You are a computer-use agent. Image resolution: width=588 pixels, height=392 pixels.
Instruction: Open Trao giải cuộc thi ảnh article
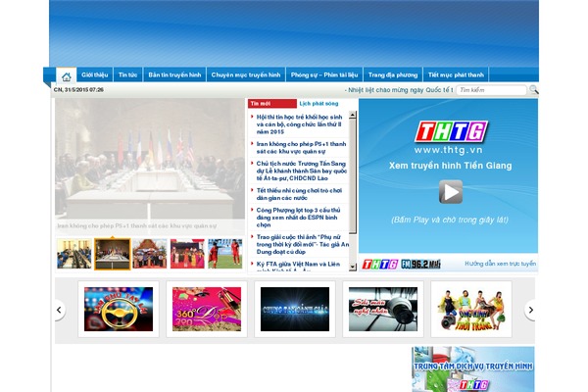tap(302, 245)
